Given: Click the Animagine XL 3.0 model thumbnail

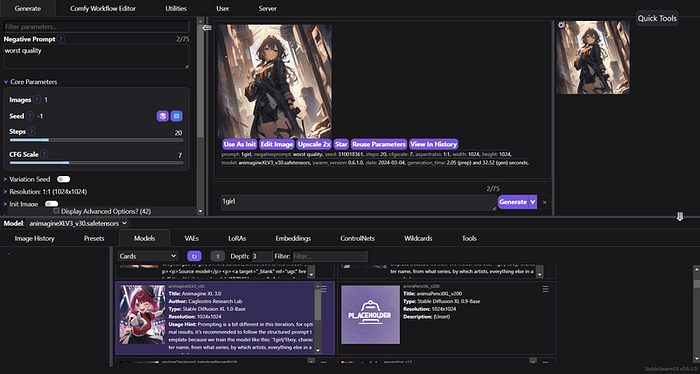Looking at the screenshot, I should pos(142,315).
